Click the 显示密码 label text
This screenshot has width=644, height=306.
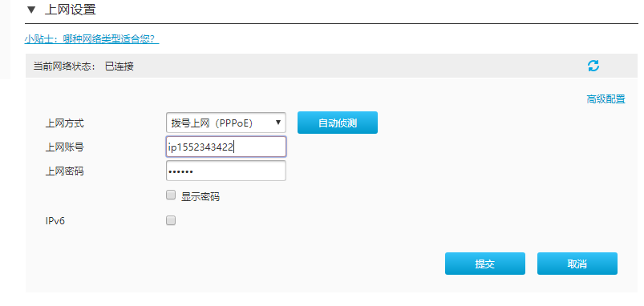coord(200,196)
